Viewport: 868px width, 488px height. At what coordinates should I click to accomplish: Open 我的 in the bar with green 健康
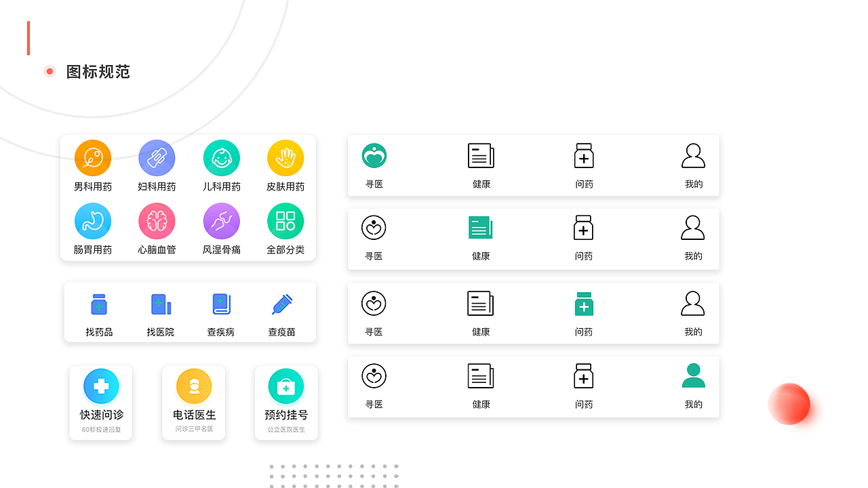[x=693, y=237]
